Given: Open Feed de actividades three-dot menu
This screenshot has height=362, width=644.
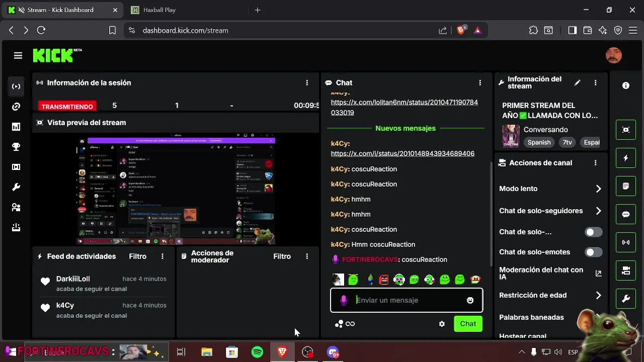Looking at the screenshot, I should coord(162,256).
